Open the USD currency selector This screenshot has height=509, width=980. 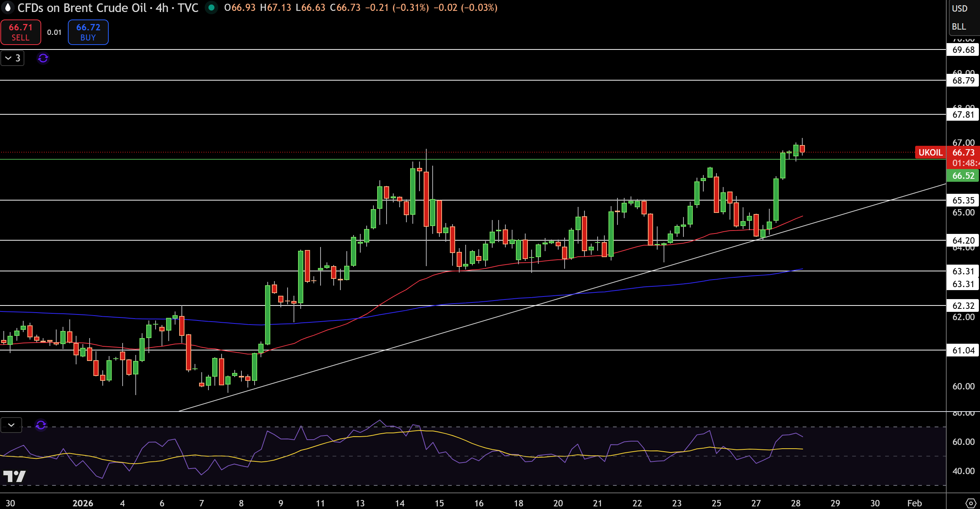959,8
